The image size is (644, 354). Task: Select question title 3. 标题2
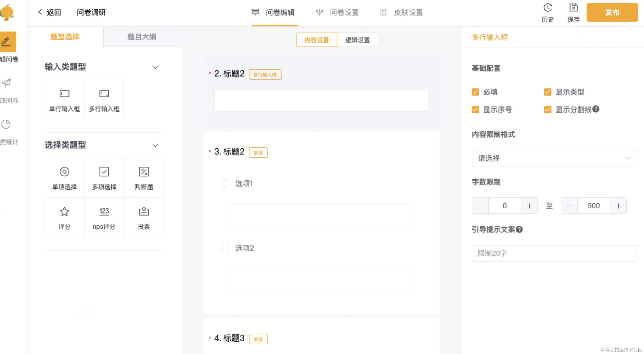(x=229, y=152)
